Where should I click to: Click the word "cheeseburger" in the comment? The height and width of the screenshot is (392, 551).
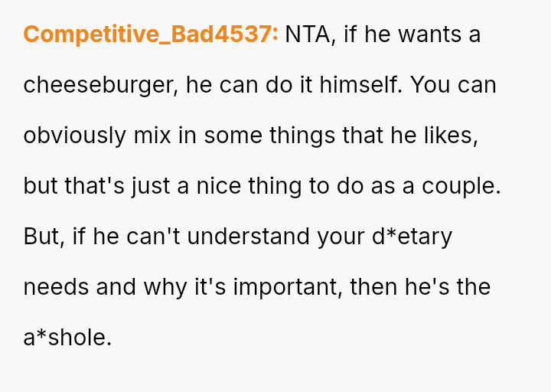point(100,85)
